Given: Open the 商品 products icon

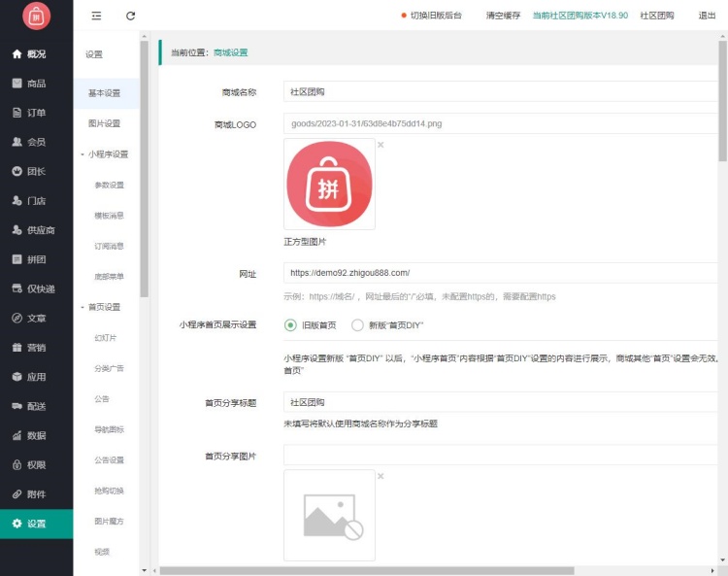Looking at the screenshot, I should 17,84.
